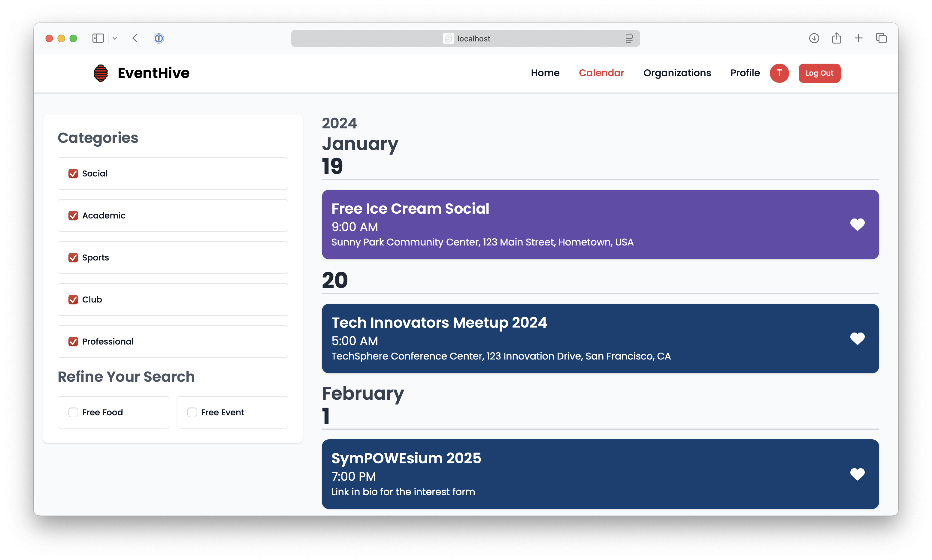The height and width of the screenshot is (560, 932).
Task: Check the Free Event checkbox
Action: [192, 412]
